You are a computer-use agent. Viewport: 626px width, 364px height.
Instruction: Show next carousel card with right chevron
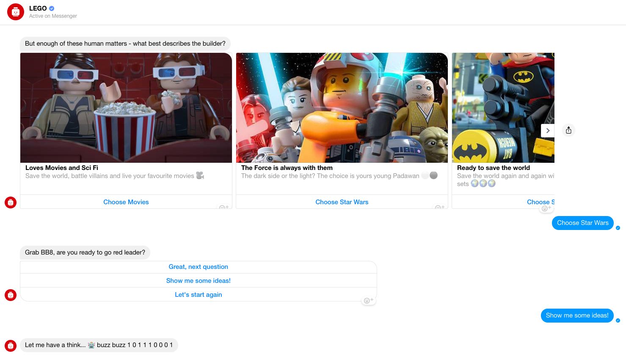coord(548,131)
